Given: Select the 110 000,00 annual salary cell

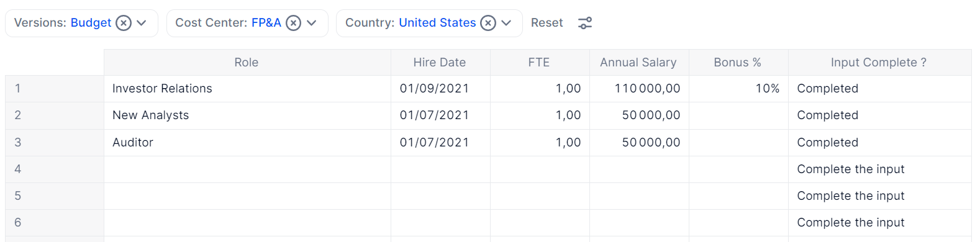Looking at the screenshot, I should click(x=639, y=89).
